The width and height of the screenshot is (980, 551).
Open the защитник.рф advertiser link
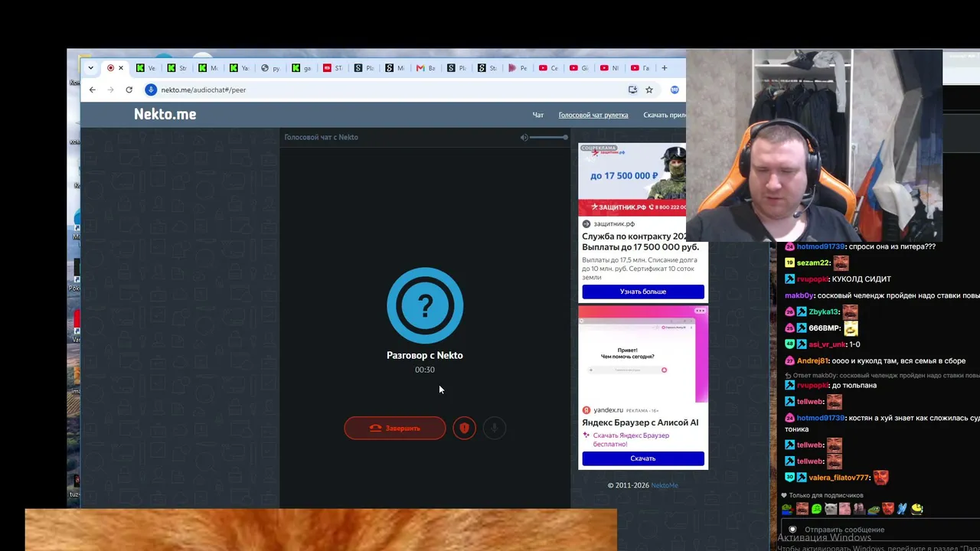coord(614,223)
